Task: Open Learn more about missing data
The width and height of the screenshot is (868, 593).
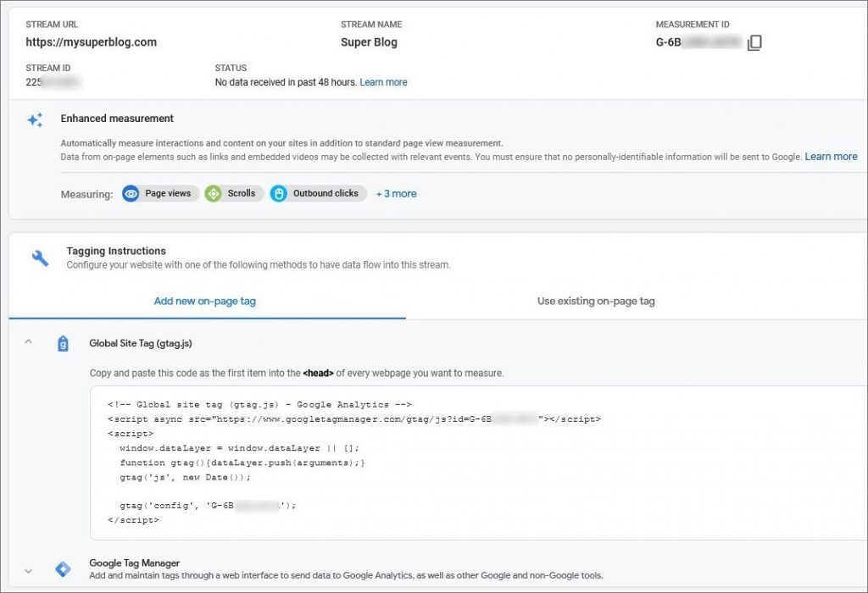Action: click(383, 81)
